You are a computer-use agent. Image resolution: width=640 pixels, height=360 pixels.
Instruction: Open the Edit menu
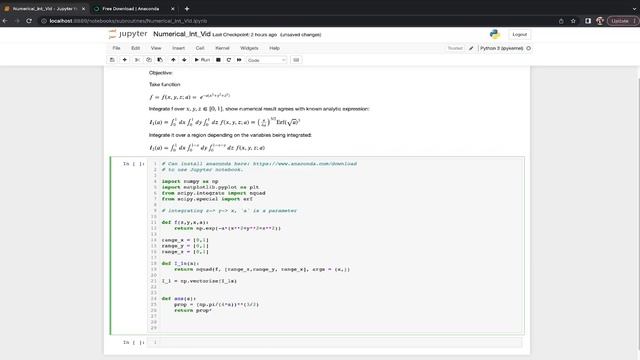[136, 48]
